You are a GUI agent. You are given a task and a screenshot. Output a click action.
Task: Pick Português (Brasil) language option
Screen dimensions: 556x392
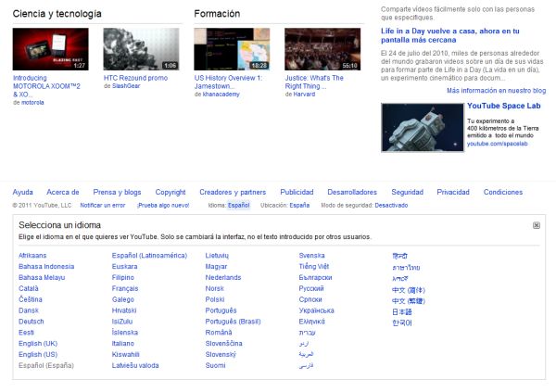click(233, 322)
